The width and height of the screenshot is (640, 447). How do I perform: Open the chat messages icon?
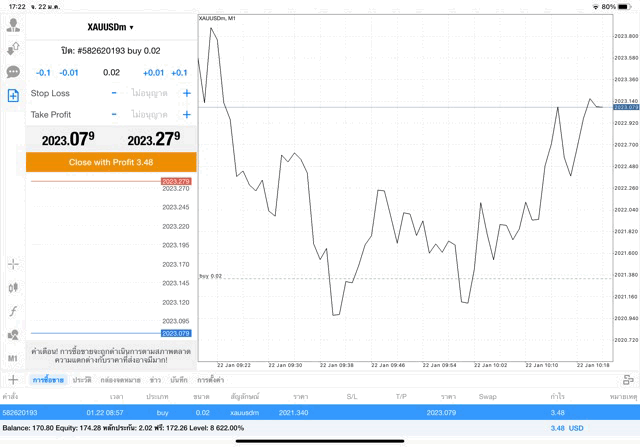pos(13,72)
